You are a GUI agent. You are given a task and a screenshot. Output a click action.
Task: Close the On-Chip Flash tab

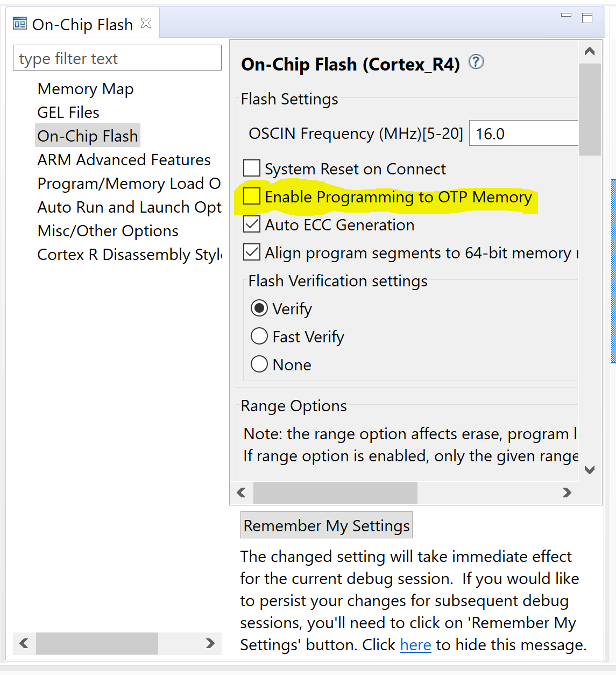146,23
